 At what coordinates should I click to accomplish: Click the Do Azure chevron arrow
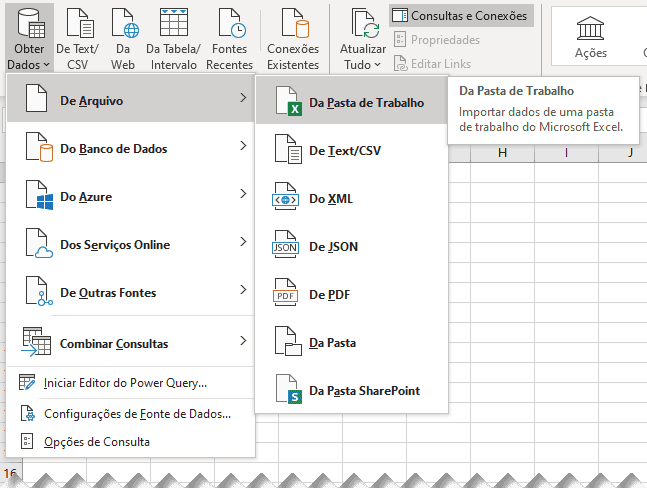pos(243,193)
